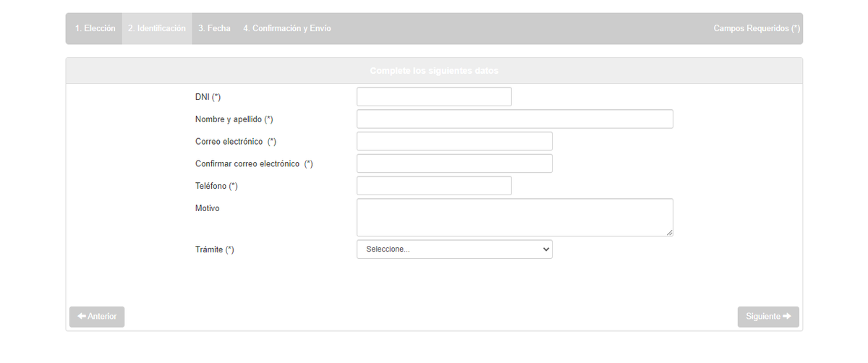The height and width of the screenshot is (363, 868).
Task: Click the Motivo textarea resize handle
Action: coord(669,232)
